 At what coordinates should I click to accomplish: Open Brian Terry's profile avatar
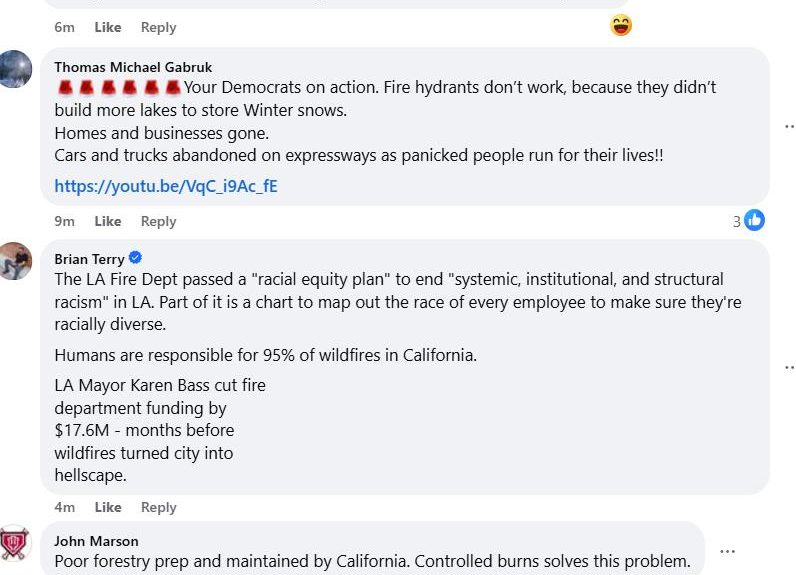point(15,261)
